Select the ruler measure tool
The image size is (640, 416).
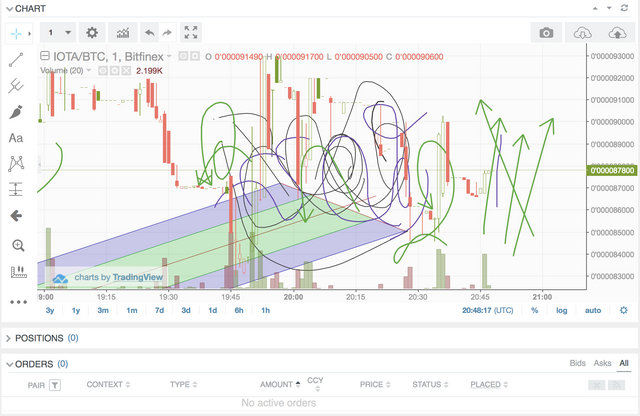[x=18, y=272]
